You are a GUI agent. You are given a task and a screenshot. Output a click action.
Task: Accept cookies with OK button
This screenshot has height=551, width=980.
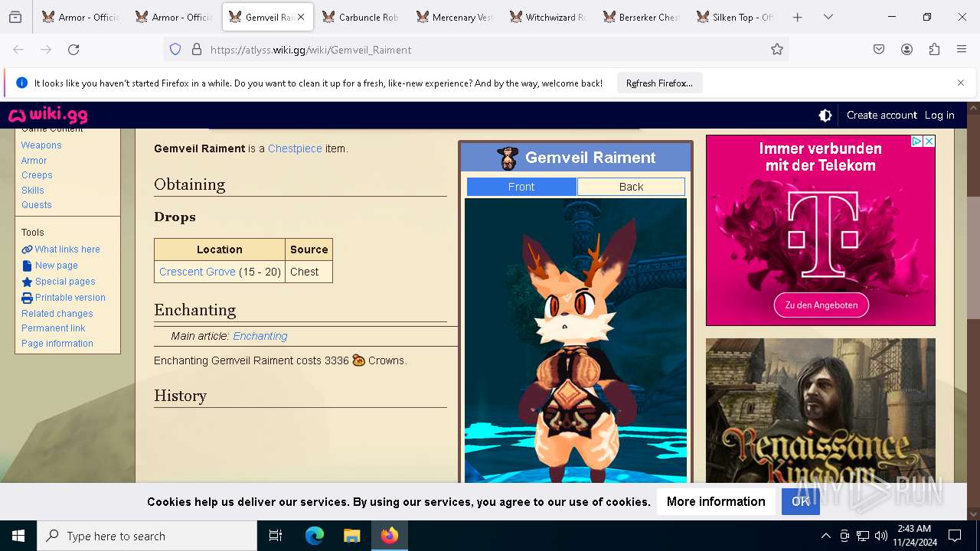tap(800, 502)
